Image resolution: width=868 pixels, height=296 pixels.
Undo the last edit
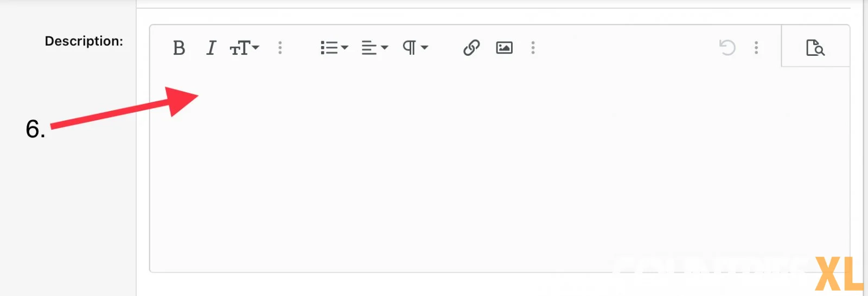[727, 48]
